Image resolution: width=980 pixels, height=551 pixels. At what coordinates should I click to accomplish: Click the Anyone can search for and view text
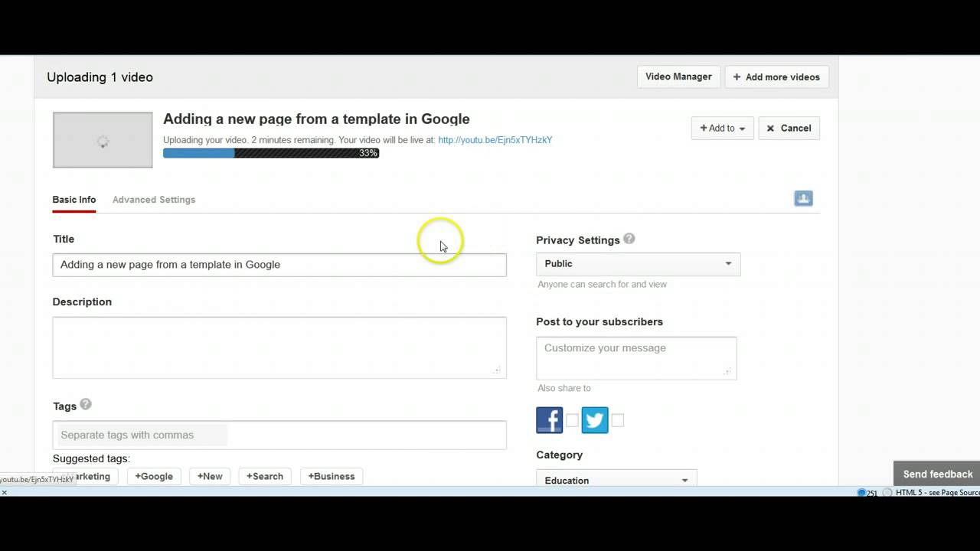(602, 284)
